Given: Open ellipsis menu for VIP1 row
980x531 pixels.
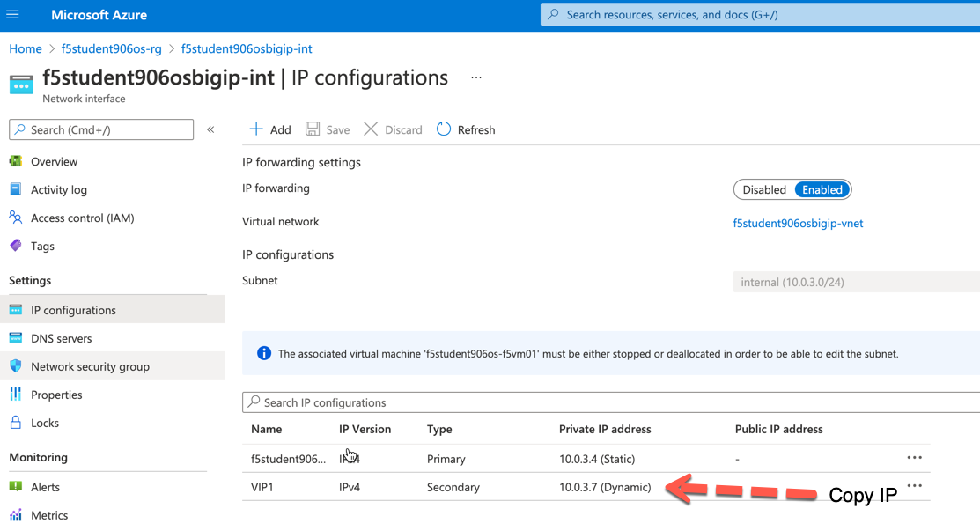Looking at the screenshot, I should 914,486.
